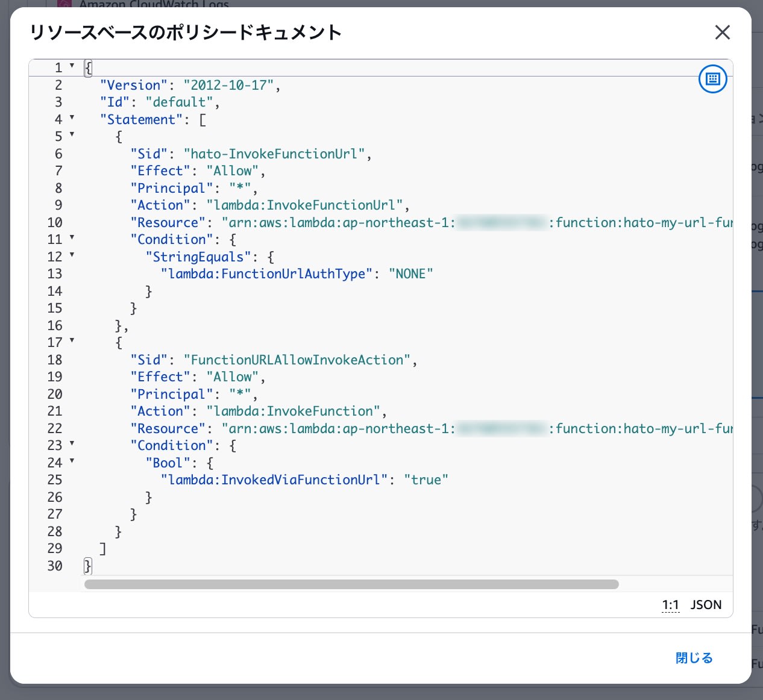Open the Amazon CloudWatch Logs link
Screen dimensions: 763x700
[x=154, y=4]
